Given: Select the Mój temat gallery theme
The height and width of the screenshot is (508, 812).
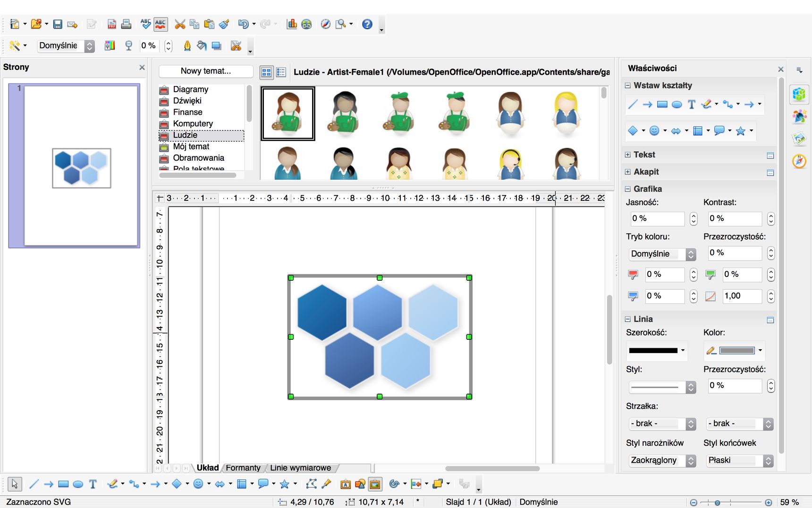Looking at the screenshot, I should 191,146.
